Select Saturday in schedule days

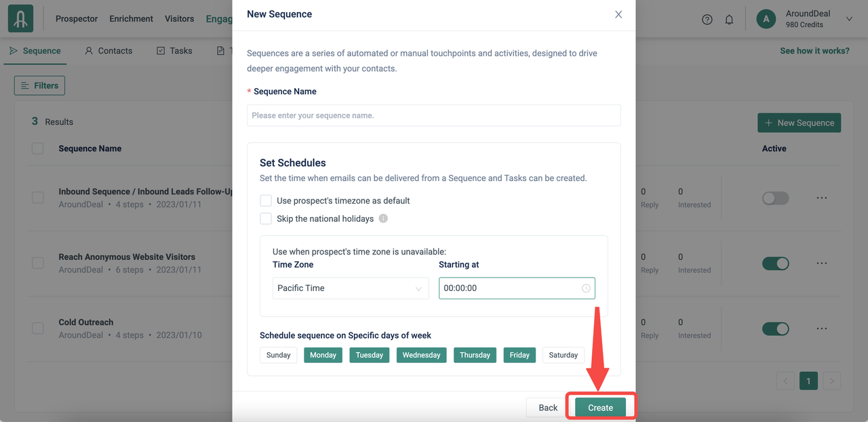tap(564, 355)
